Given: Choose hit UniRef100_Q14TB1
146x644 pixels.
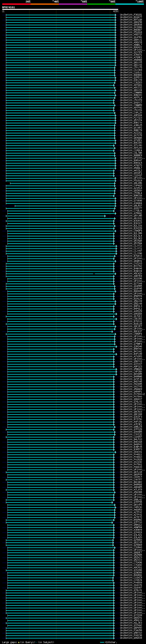Looking at the screenshot, I should (x=131, y=37).
